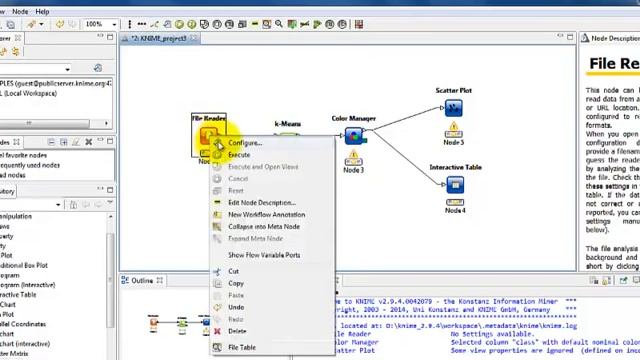Select the 'Interactive Table' repository entry

tap(18, 295)
